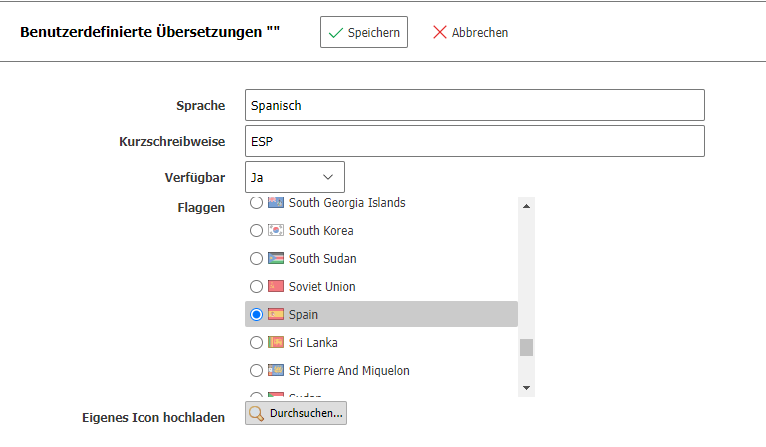Choose the Sri Lanka radio option
This screenshot has height=447, width=766.
tap(257, 343)
